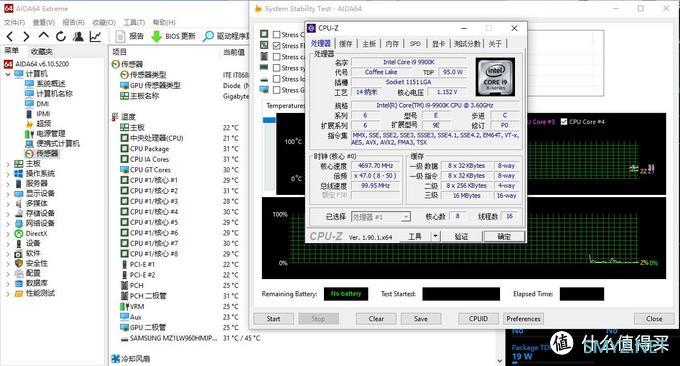The height and width of the screenshot is (366, 680).
Task: Click the AIDA64 forward arrow toolbar icon
Action: pos(26,36)
